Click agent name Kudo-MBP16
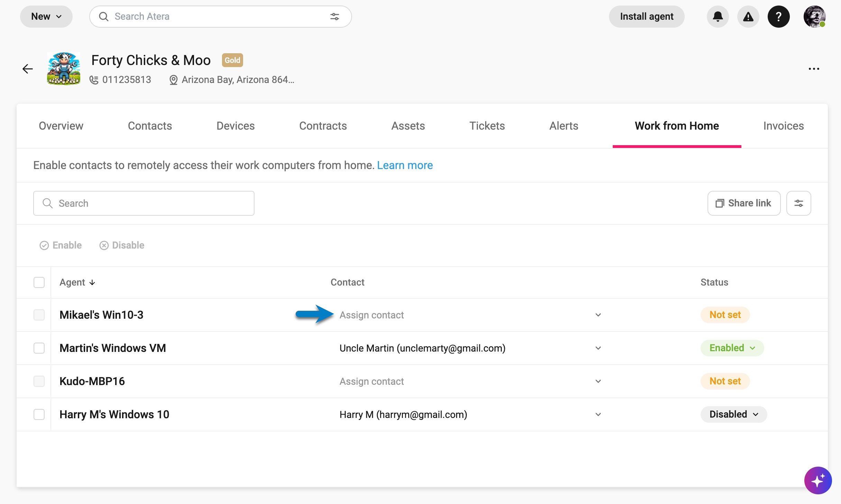 (92, 381)
